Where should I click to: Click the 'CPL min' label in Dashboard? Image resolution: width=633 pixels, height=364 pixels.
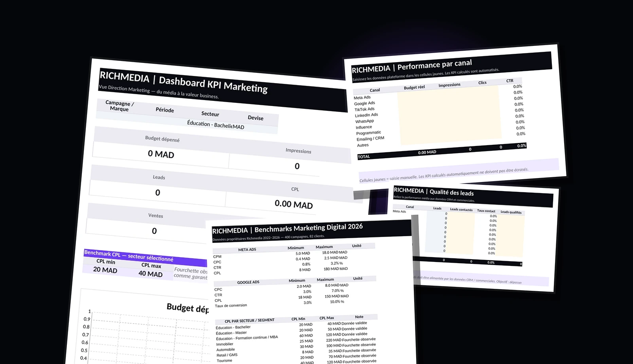pyautogui.click(x=106, y=262)
